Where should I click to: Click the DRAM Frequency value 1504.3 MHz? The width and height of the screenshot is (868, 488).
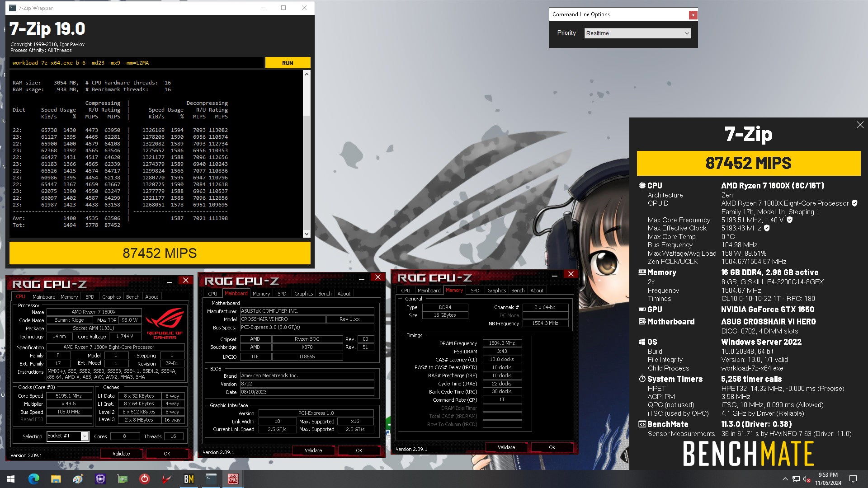tap(502, 343)
